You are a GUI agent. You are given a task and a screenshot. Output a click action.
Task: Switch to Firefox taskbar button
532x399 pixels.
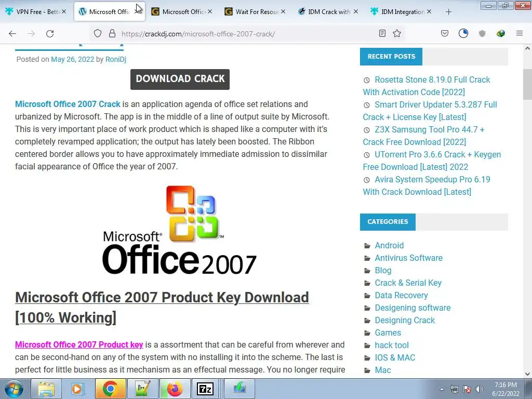click(x=175, y=389)
